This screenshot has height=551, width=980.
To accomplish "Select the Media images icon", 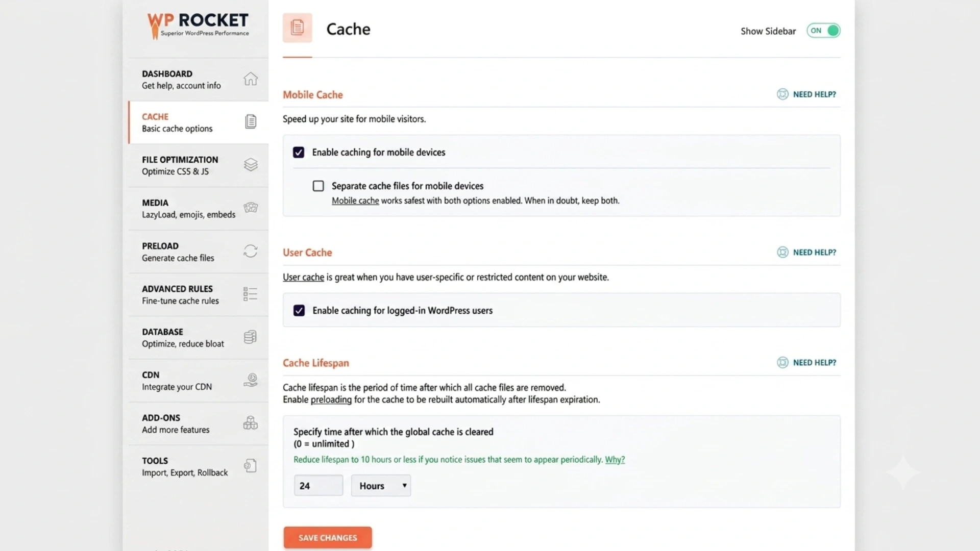I will [251, 208].
